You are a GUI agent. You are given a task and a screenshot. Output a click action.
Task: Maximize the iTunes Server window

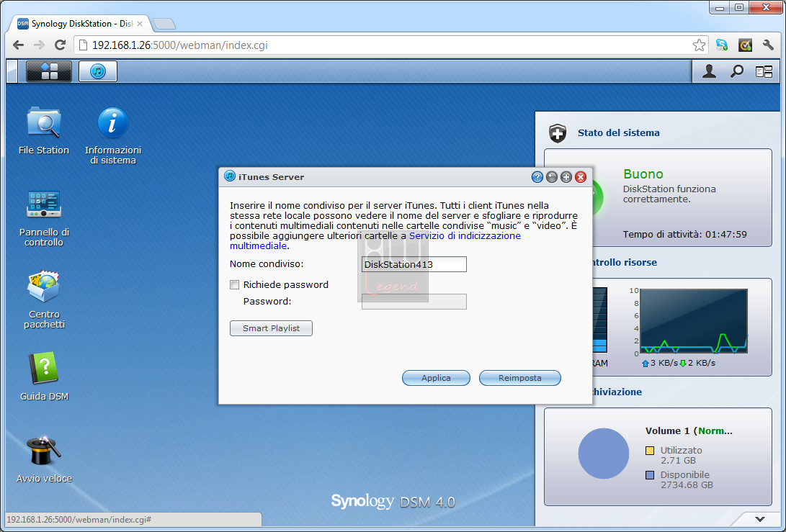coord(566,177)
